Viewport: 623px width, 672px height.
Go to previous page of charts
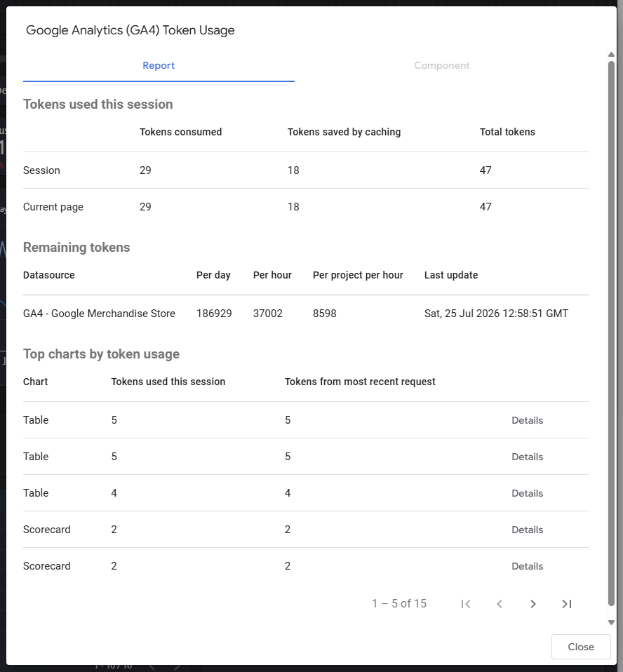click(x=499, y=604)
